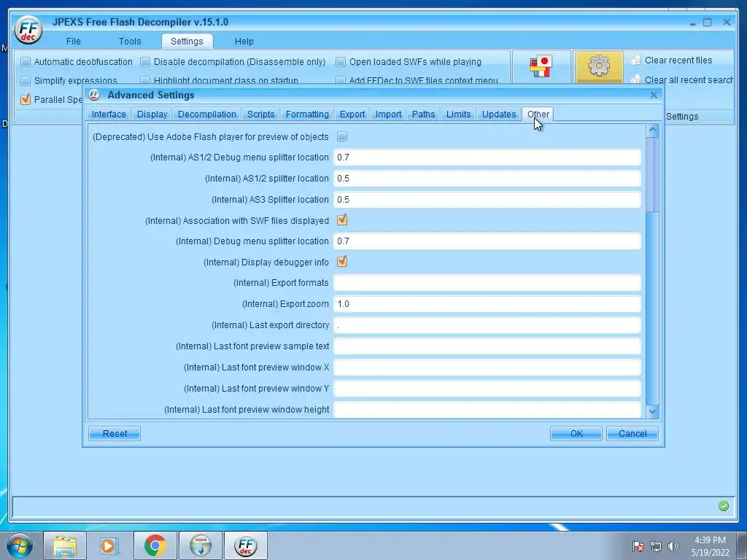
Task: Click the AS1/2 splitter location field
Action: [x=487, y=179]
